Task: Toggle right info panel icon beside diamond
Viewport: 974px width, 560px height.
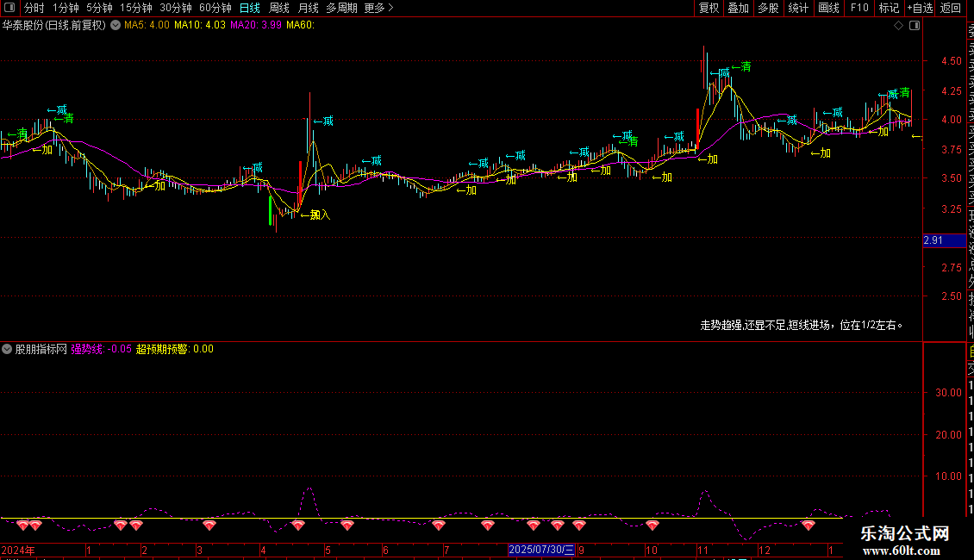Action: point(915,26)
